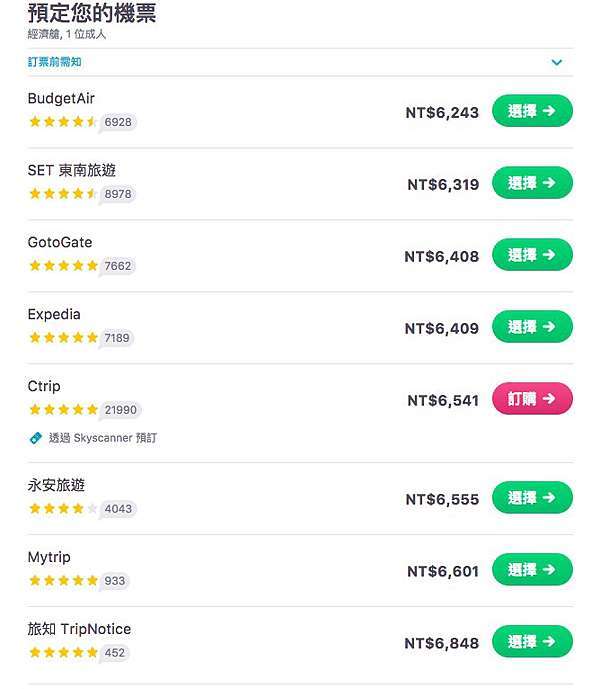
Task: Expand the 訂票前需知 chevron
Action: pos(556,62)
